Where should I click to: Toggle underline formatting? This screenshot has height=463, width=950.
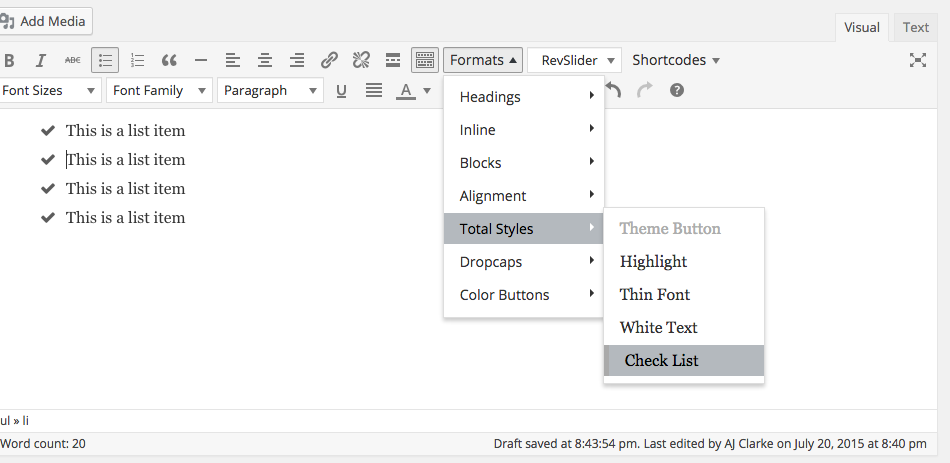click(341, 91)
